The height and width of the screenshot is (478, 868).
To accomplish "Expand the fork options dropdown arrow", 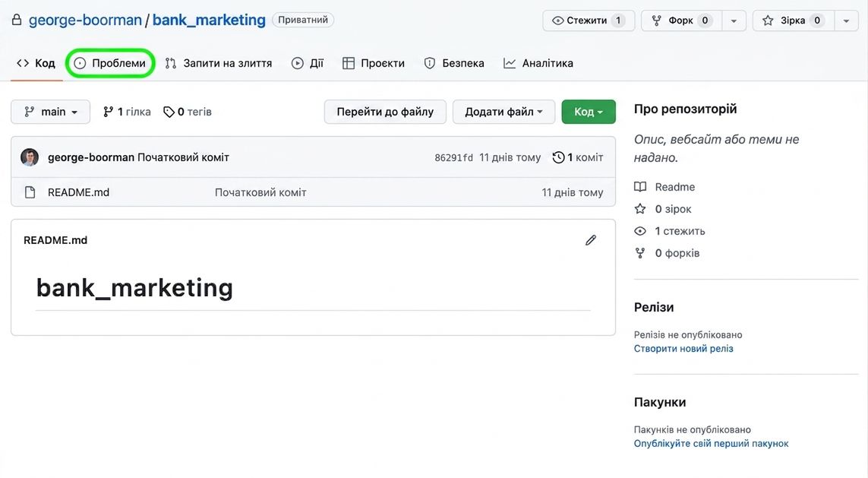I will pyautogui.click(x=734, y=21).
